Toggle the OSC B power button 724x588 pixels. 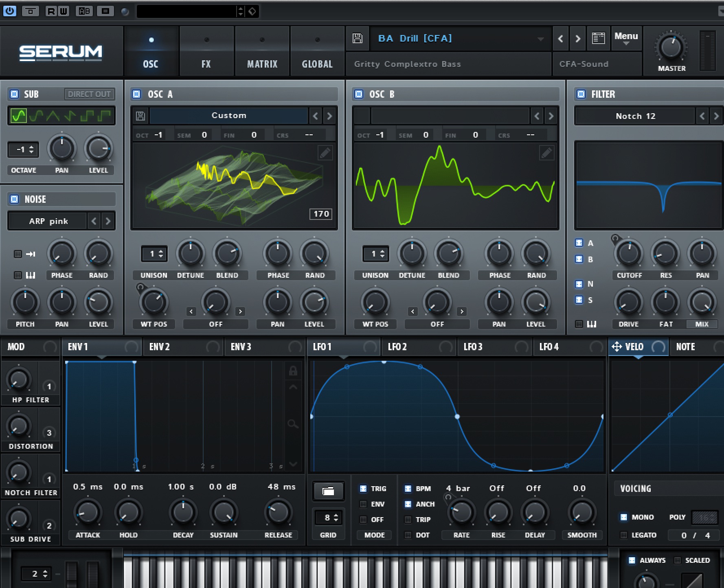[x=359, y=94]
